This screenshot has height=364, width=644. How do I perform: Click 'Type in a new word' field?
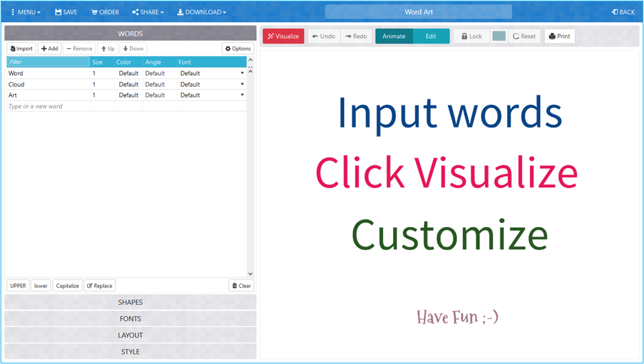[48, 106]
